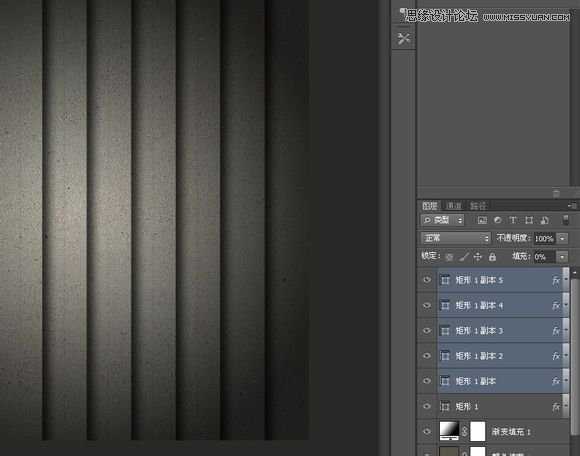Select layer name 渐变填充 1
Image resolution: width=580 pixels, height=456 pixels.
tap(511, 432)
